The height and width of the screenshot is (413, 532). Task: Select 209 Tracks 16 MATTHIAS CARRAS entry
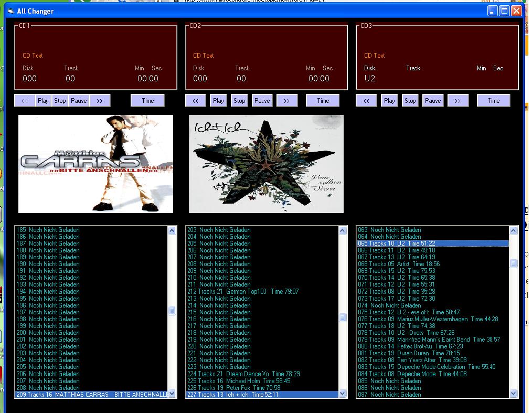coord(92,394)
